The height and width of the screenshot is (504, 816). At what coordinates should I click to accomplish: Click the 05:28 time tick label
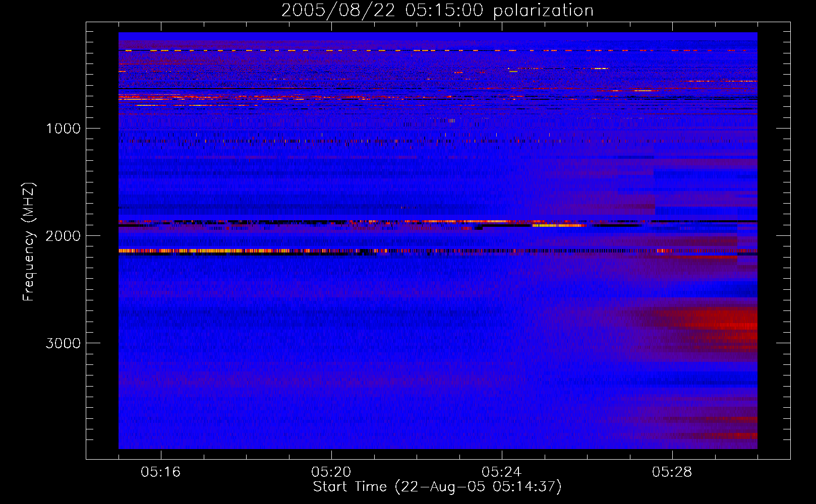coord(672,472)
